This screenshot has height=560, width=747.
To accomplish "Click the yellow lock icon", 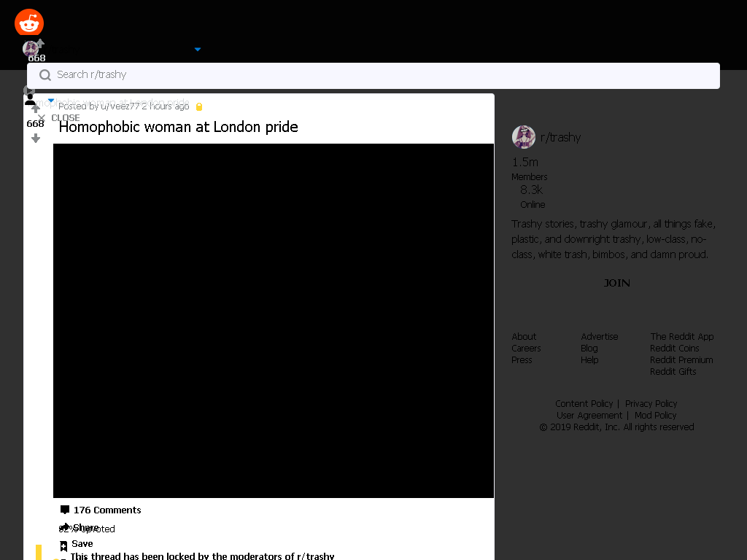I will click(199, 106).
